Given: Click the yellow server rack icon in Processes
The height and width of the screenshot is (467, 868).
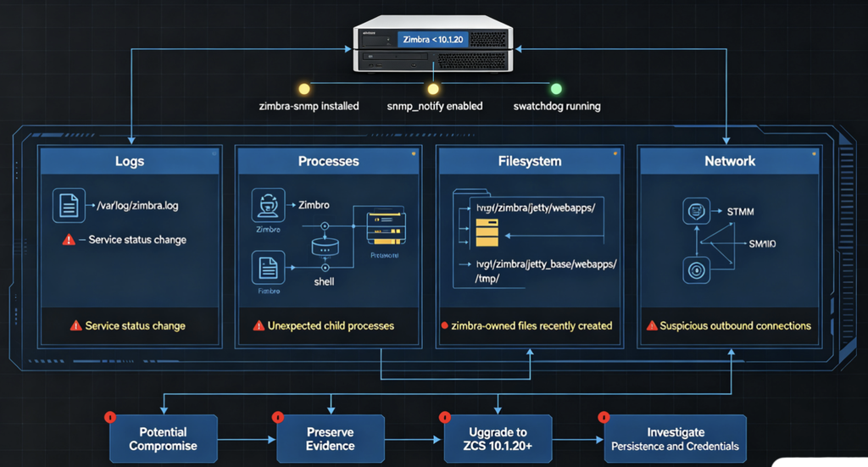Looking at the screenshot, I should [387, 227].
